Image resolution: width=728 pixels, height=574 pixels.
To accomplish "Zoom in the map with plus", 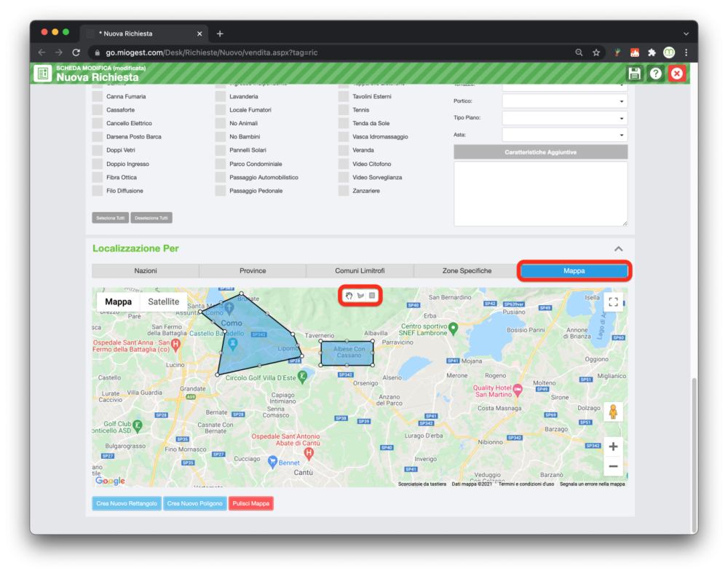I will point(613,447).
